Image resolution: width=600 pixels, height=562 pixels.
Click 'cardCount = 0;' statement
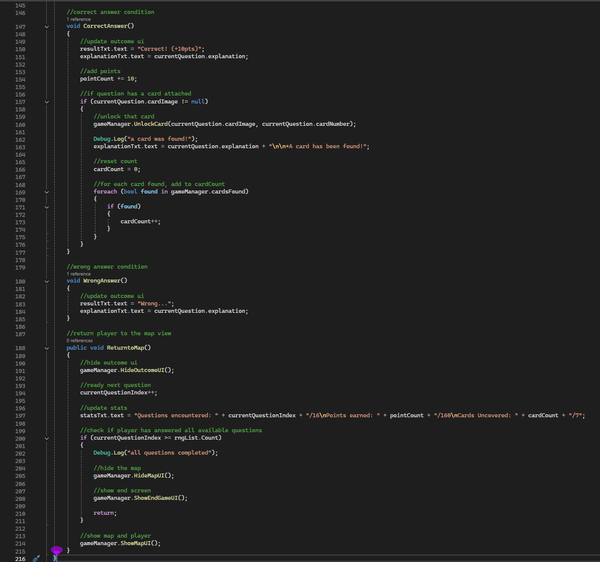117,169
